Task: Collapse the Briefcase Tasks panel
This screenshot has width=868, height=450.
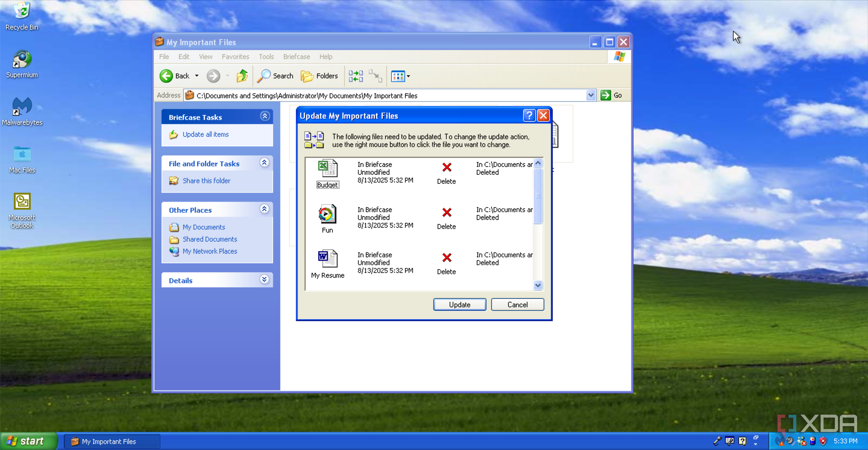Action: point(265,116)
